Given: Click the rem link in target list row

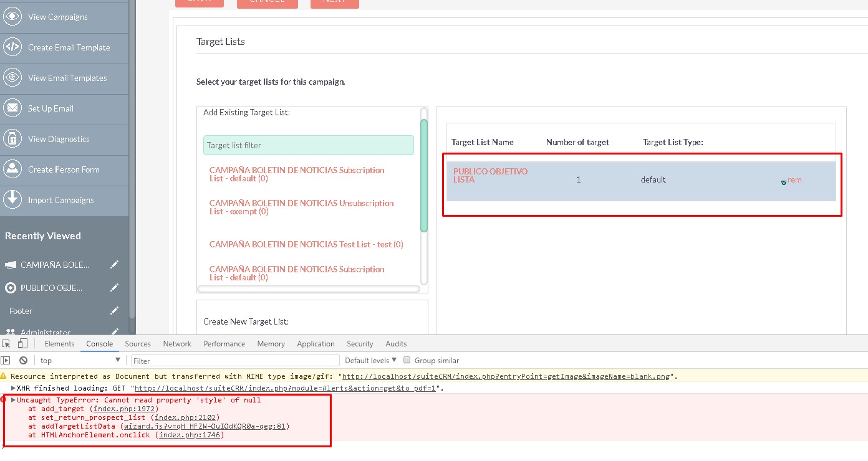Looking at the screenshot, I should 794,179.
